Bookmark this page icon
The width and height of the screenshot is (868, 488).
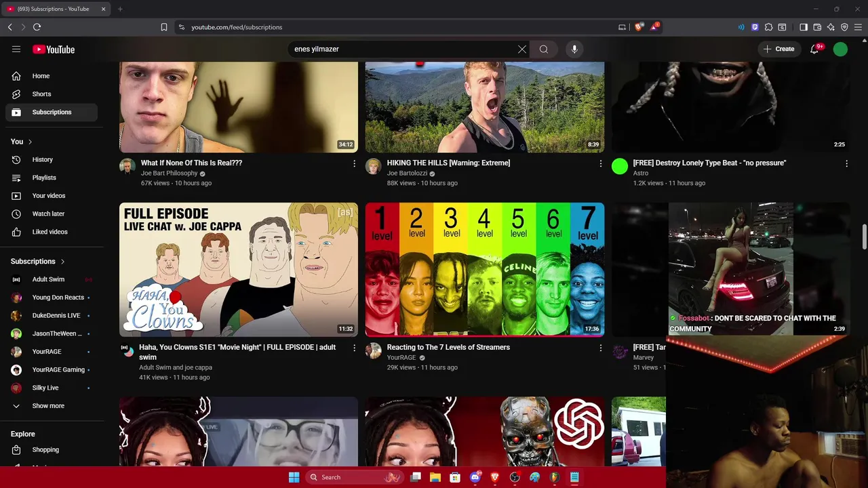point(164,27)
